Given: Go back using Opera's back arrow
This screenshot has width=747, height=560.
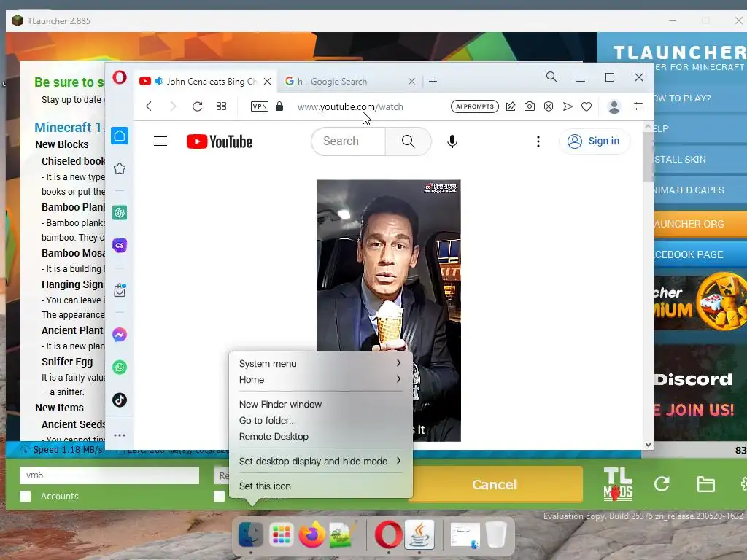Looking at the screenshot, I should coord(149,106).
